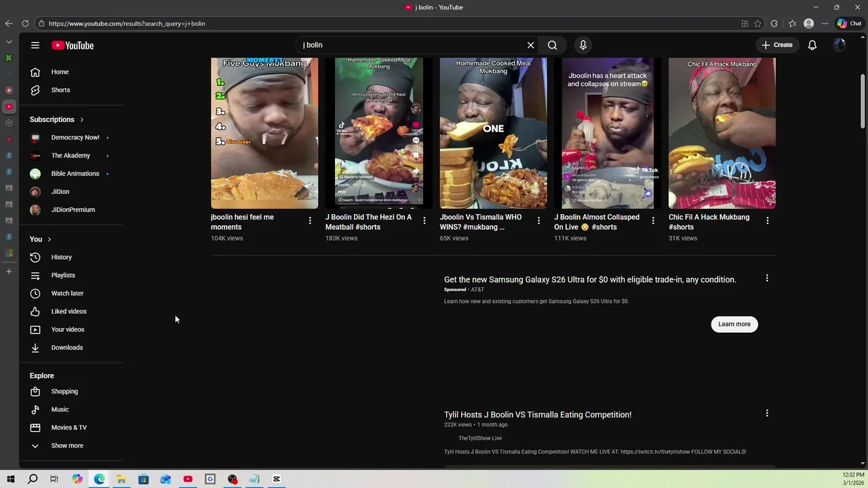Go back with the browser back arrow
The width and height of the screenshot is (868, 488).
[x=9, y=24]
